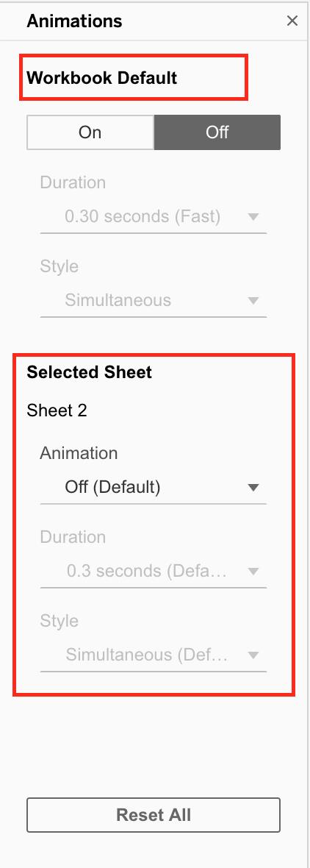Click the arrow beside workbook Simultaneous style

pyautogui.click(x=253, y=301)
